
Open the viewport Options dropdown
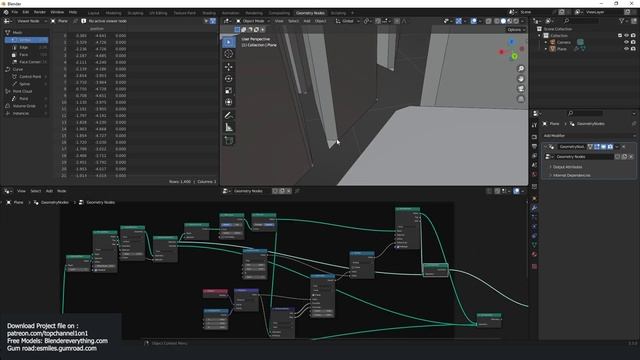516,30
